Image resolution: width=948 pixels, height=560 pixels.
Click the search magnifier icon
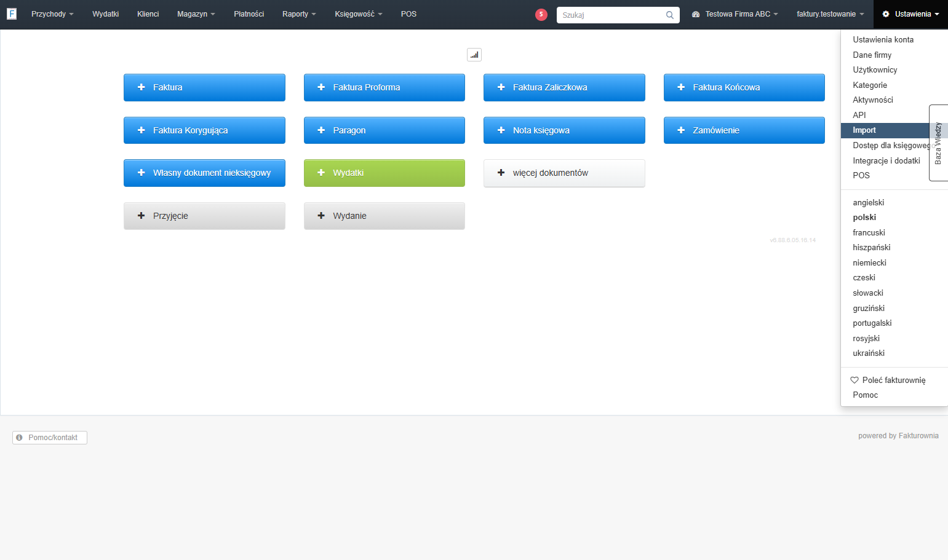click(x=670, y=15)
